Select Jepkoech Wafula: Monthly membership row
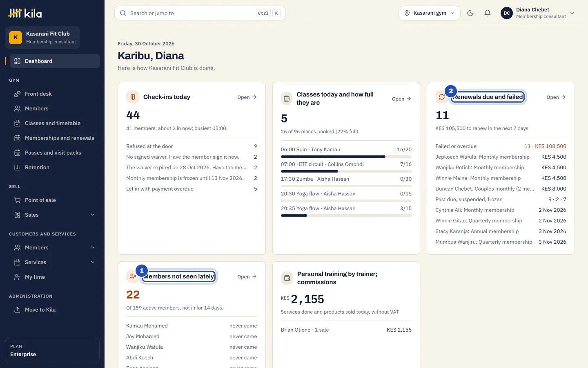The image size is (588, 368). [501, 157]
